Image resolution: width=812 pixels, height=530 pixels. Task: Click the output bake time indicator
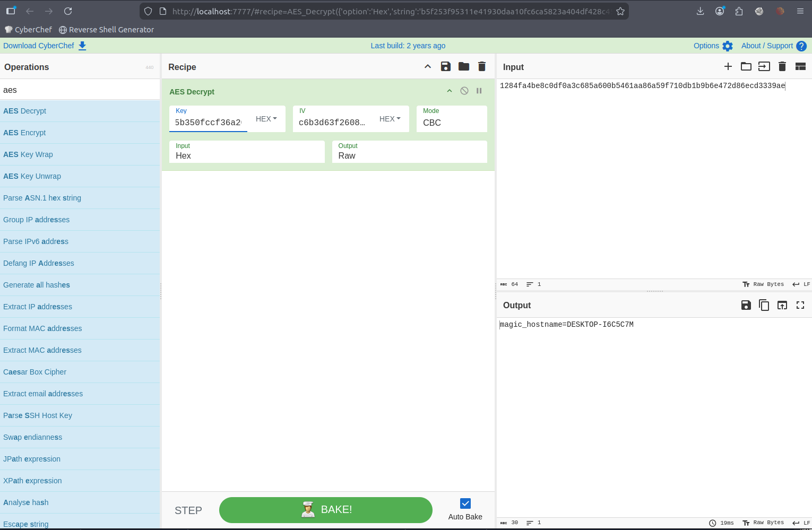coord(722,523)
